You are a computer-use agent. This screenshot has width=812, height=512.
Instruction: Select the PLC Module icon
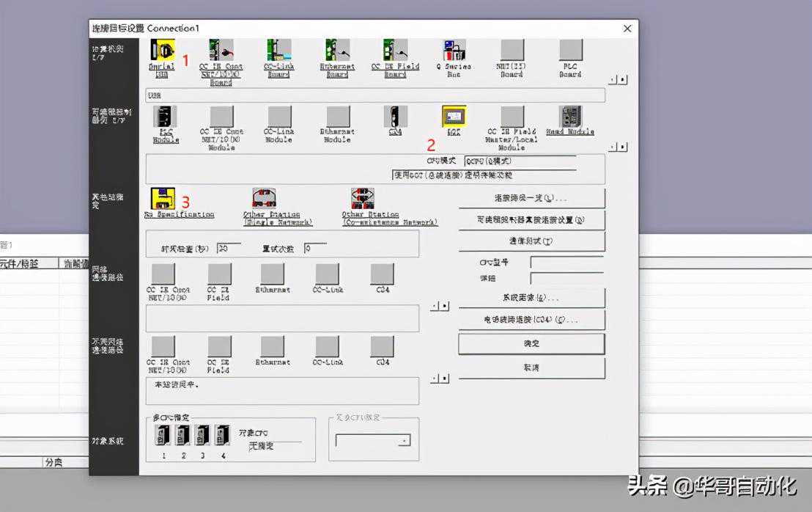166,117
